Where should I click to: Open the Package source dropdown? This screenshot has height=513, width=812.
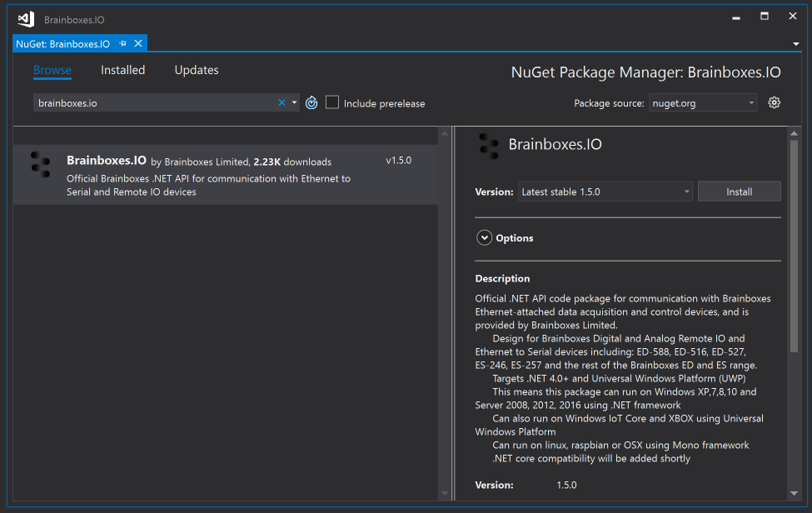703,103
